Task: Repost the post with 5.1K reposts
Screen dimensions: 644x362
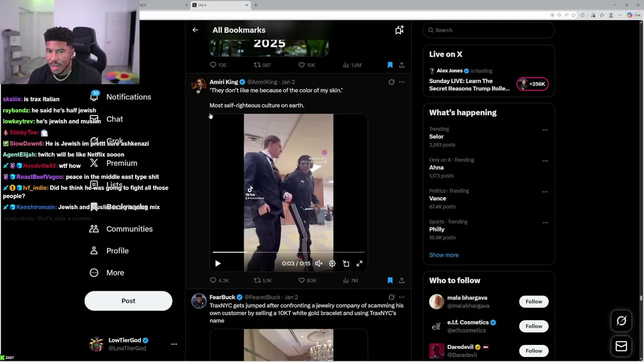Action: click(263, 280)
